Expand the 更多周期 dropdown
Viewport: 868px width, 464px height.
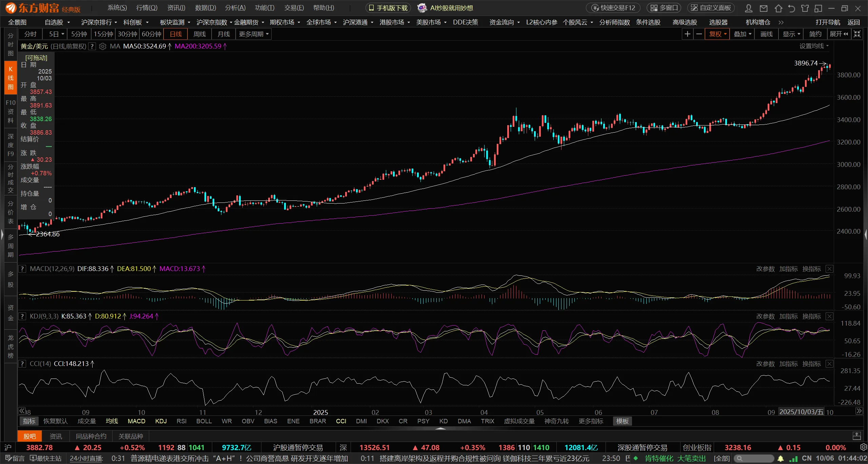pyautogui.click(x=254, y=34)
